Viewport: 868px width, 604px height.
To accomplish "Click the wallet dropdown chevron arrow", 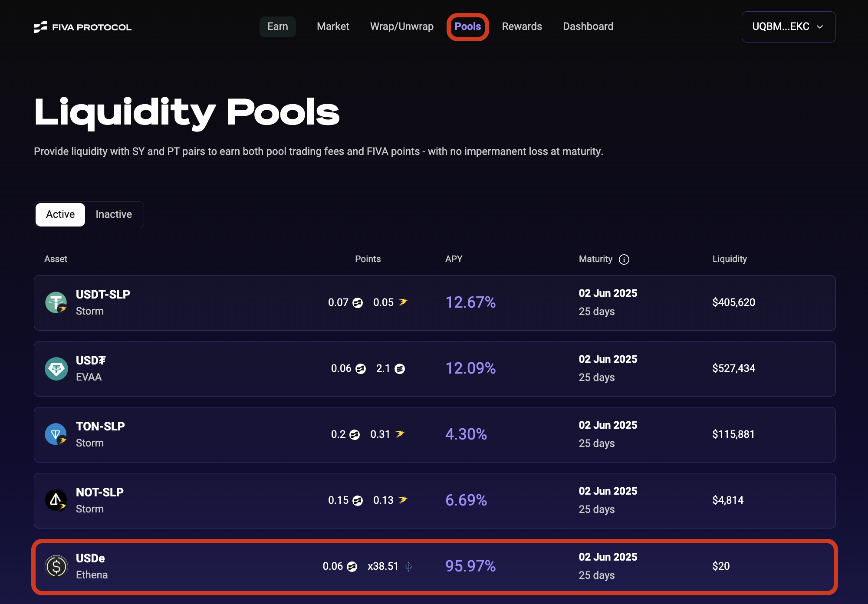I will point(820,27).
